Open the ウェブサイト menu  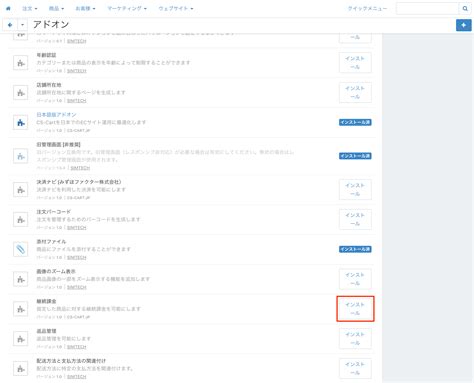pos(176,8)
